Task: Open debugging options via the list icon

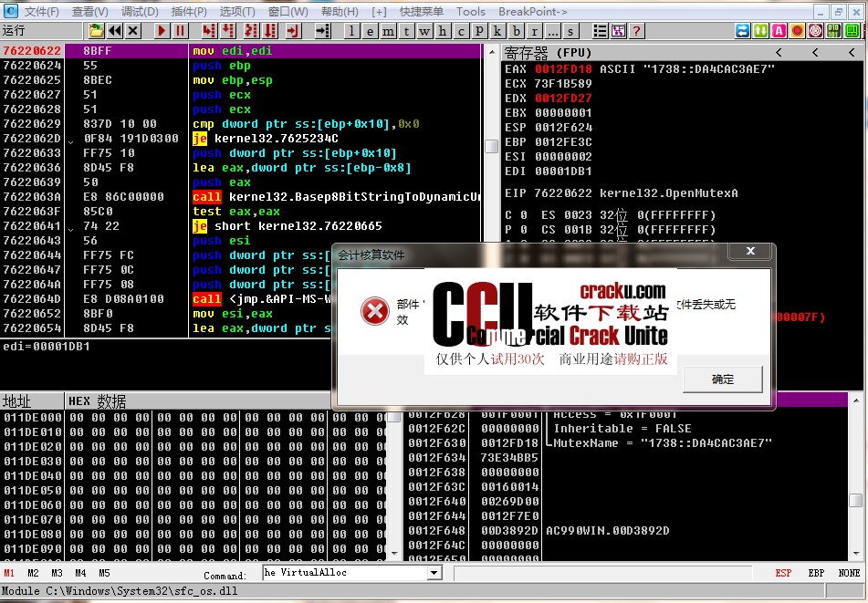Action: pyautogui.click(x=600, y=31)
